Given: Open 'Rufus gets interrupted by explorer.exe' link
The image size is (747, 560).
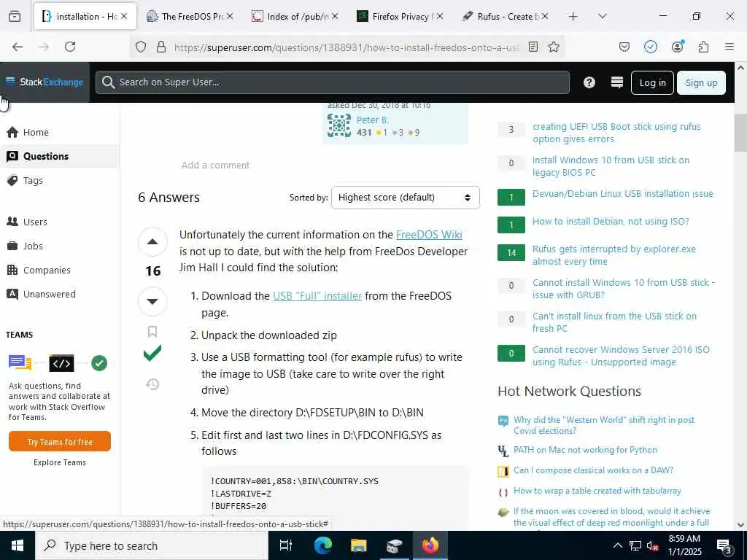Looking at the screenshot, I should [x=614, y=255].
